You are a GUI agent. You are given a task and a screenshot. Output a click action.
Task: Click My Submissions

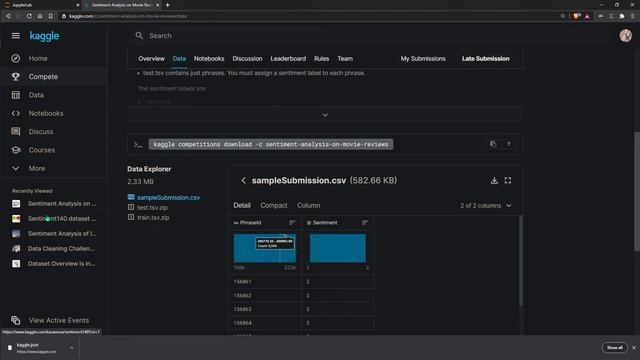pos(423,59)
